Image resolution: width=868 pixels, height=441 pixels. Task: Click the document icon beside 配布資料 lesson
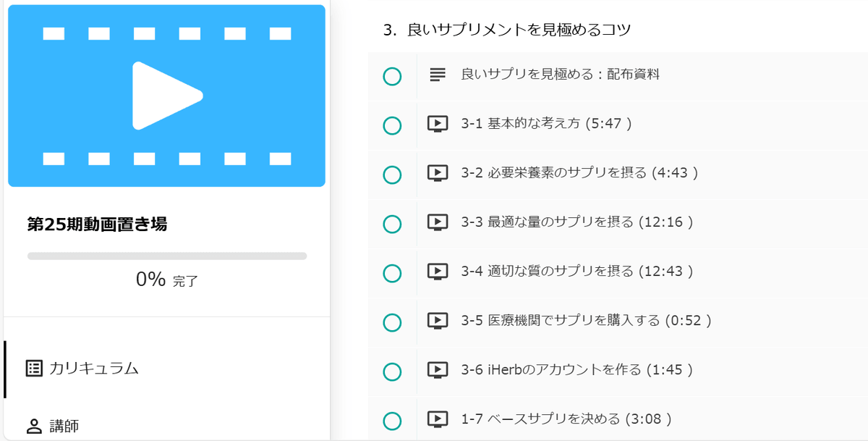[x=437, y=74]
